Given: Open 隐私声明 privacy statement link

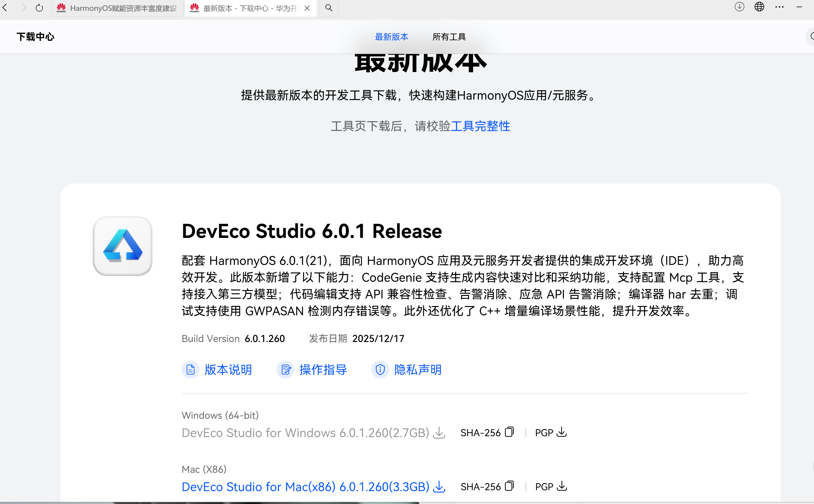Looking at the screenshot, I should 418,370.
